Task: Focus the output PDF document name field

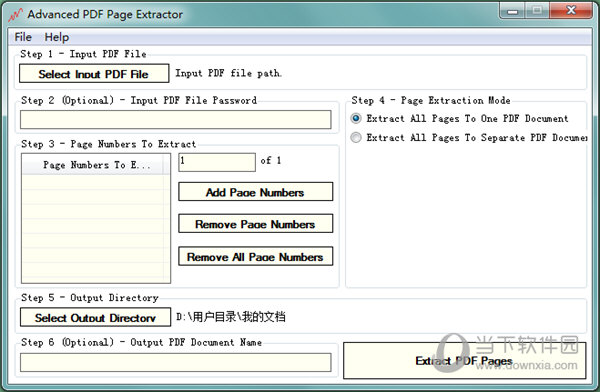Action: (x=176, y=362)
